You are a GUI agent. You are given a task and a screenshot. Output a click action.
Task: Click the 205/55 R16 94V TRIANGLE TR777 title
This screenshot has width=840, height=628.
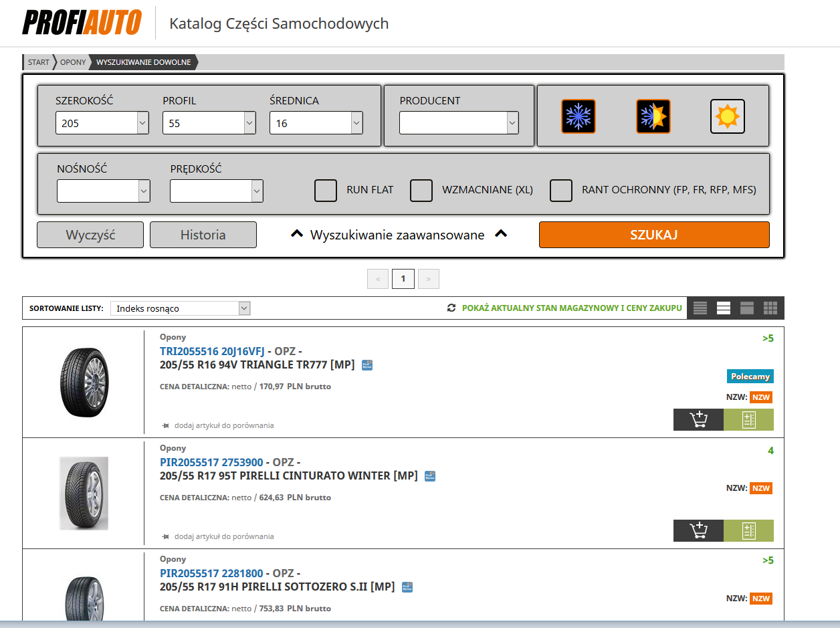click(257, 365)
